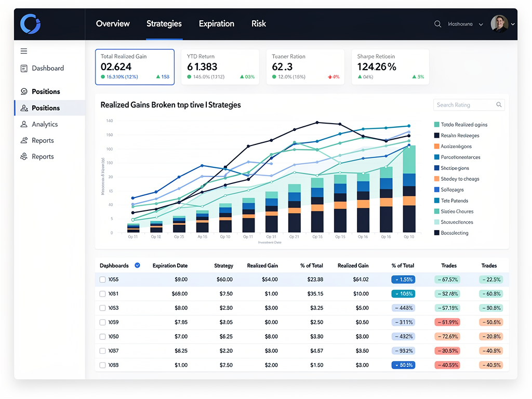Sort by the Expiration Date column header

pos(170,265)
